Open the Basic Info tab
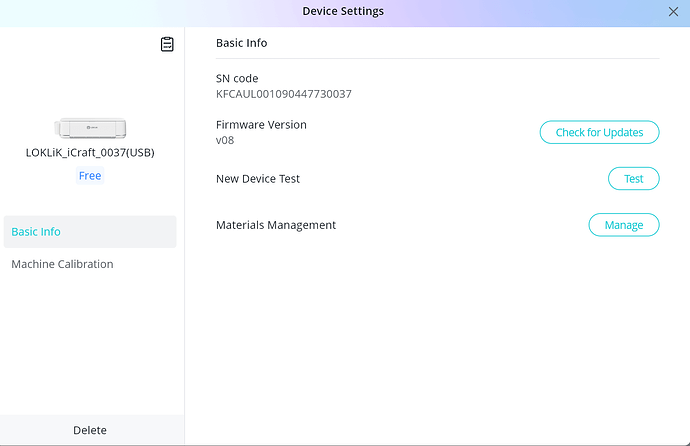This screenshot has width=690, height=446. (36, 232)
